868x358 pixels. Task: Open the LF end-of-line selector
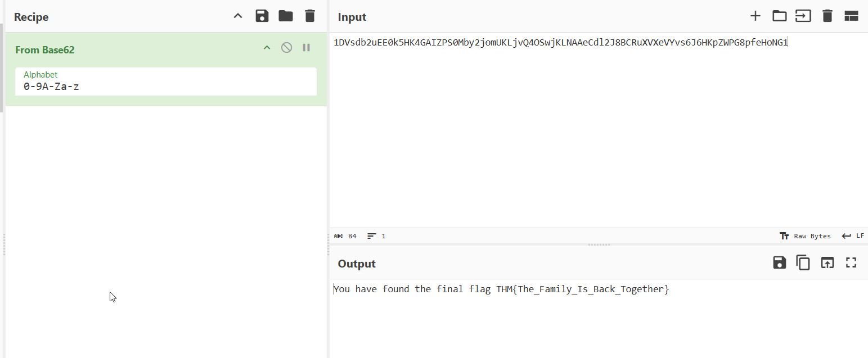click(853, 236)
